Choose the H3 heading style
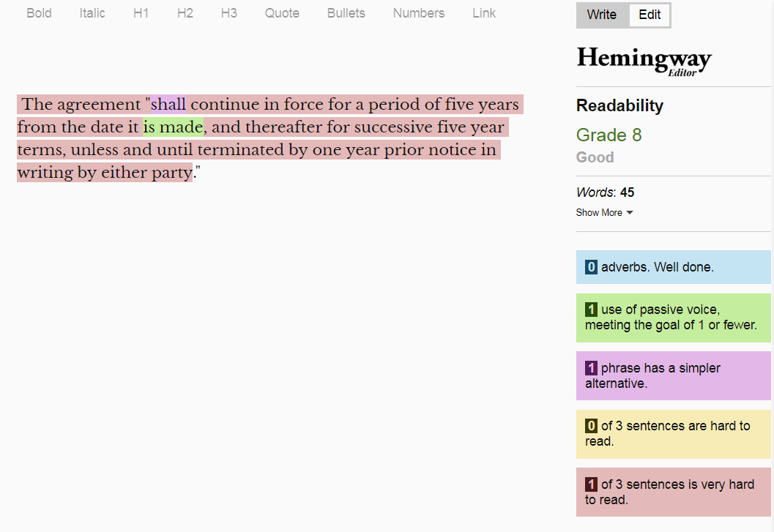This screenshot has height=532, width=774. click(229, 13)
